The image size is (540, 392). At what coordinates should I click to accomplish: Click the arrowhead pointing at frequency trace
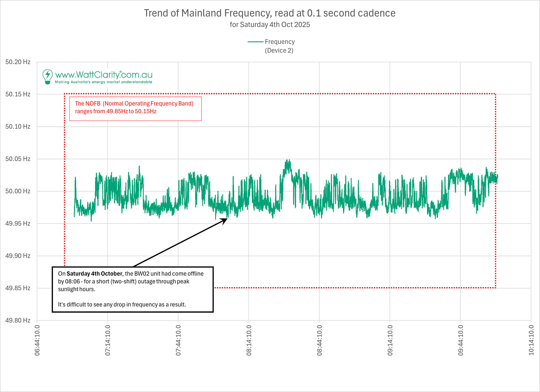tap(224, 220)
